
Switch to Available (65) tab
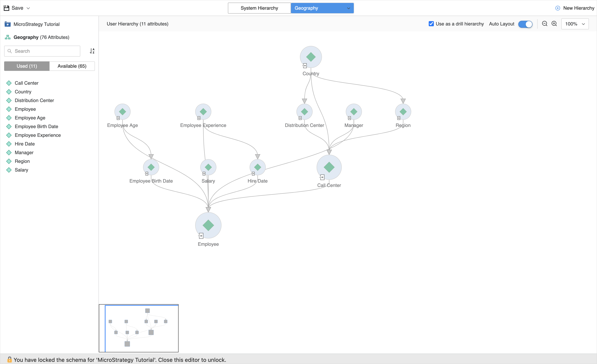click(x=72, y=66)
